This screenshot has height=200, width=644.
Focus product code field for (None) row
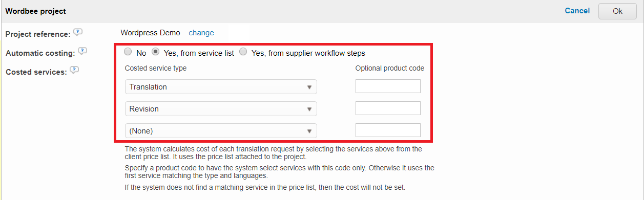388,130
